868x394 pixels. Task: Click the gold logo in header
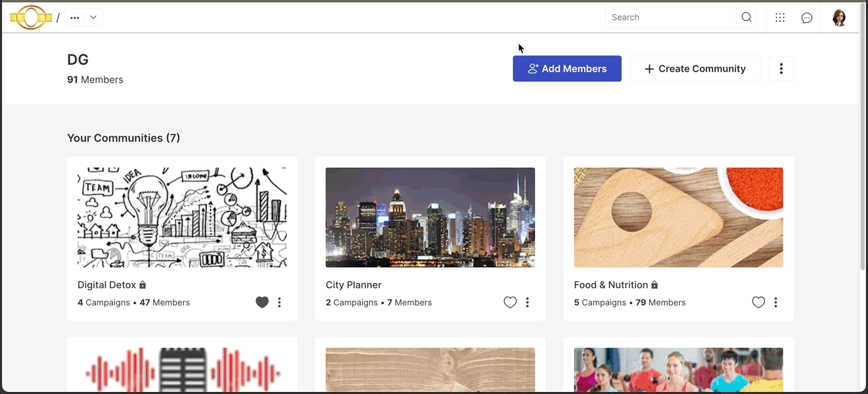(x=31, y=18)
